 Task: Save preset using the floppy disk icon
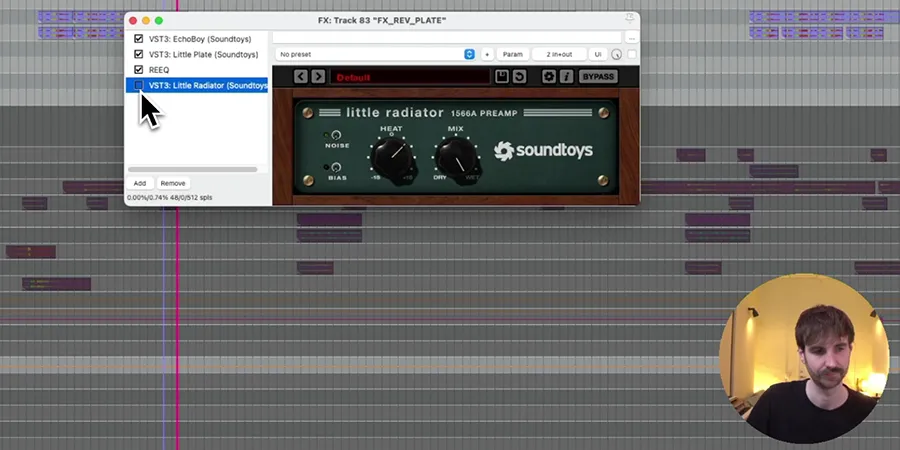pos(502,76)
